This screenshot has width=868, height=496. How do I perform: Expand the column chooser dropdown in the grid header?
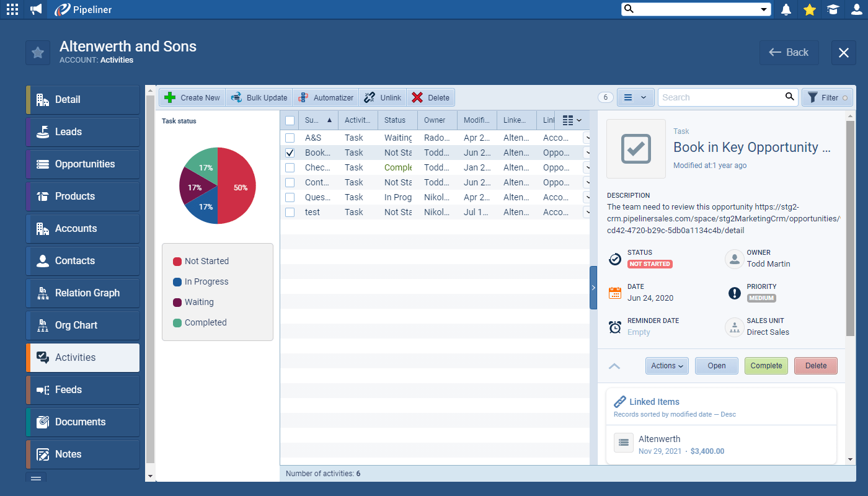[x=570, y=120]
